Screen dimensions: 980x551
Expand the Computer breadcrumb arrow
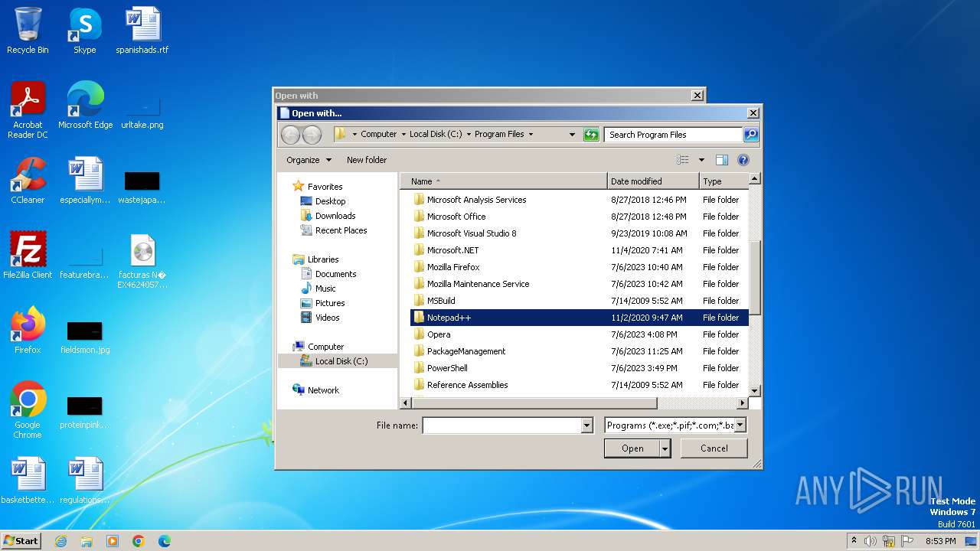403,134
